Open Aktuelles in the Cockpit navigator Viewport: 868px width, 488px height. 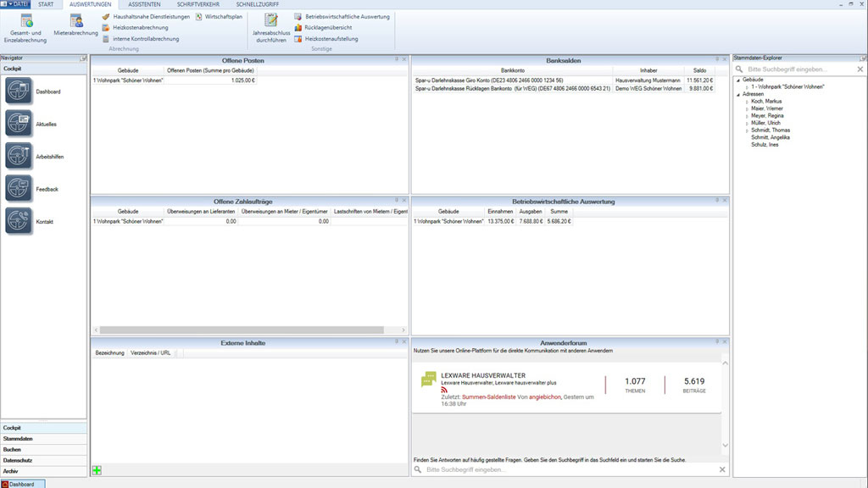pyautogui.click(x=19, y=124)
